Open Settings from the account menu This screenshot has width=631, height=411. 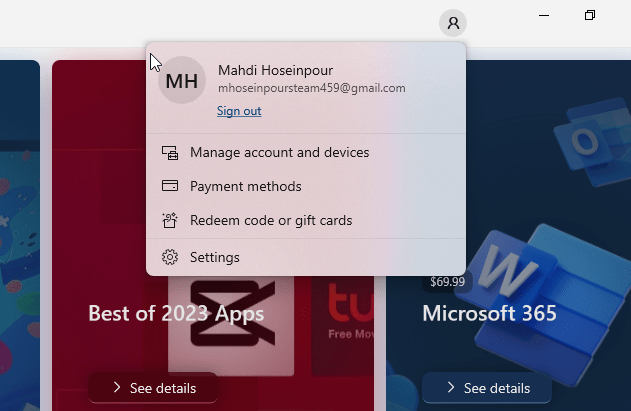click(x=306, y=257)
